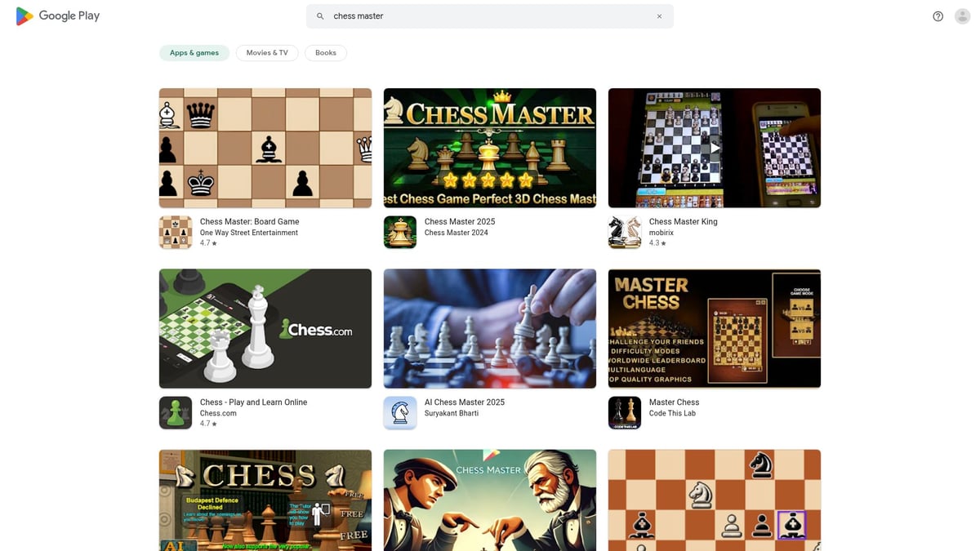This screenshot has width=980, height=551.
Task: Switch to the Books filter
Action: (x=325, y=52)
